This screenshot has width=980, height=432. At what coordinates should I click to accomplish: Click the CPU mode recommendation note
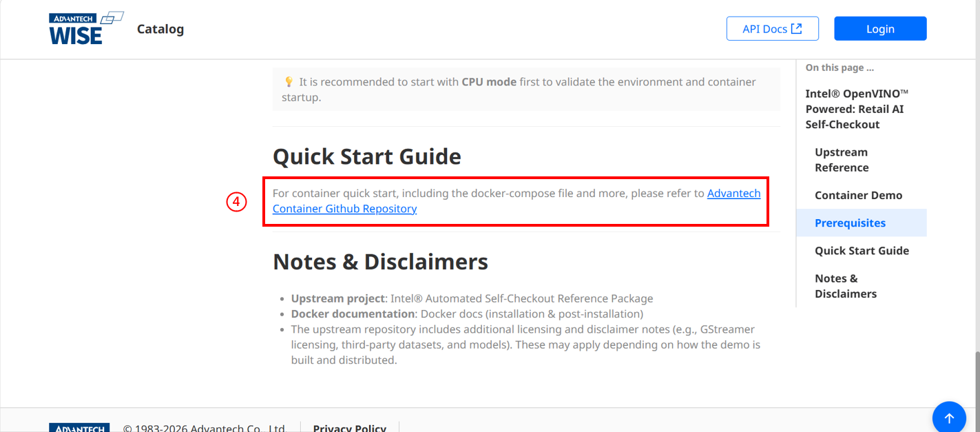tap(526, 90)
